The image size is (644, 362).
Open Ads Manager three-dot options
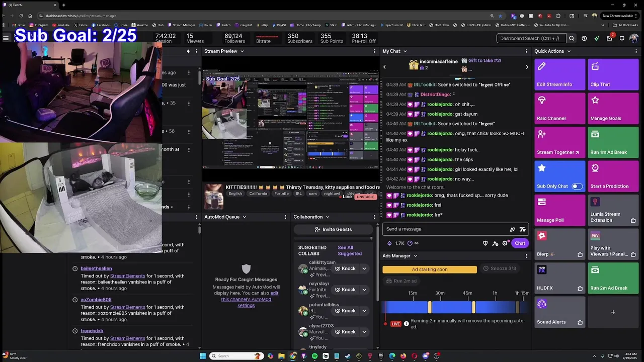(527, 256)
